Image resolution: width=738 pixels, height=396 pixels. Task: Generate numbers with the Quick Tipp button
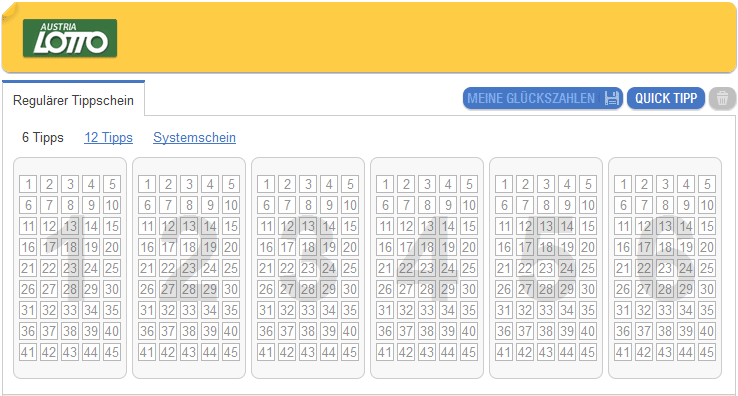(x=666, y=98)
